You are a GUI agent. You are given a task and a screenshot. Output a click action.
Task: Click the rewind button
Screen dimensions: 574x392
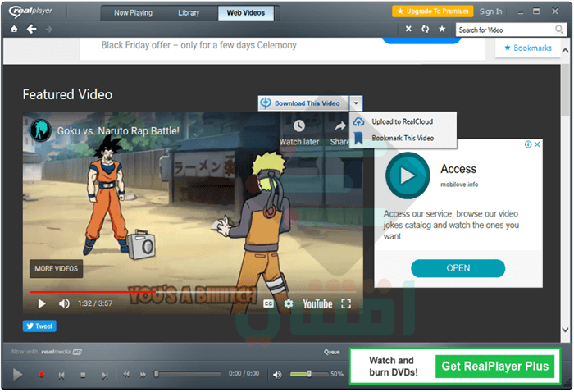[126, 375]
